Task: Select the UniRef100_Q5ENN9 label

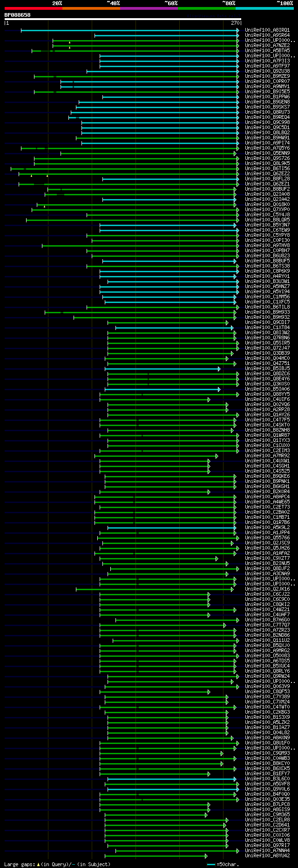Action: pos(267,153)
